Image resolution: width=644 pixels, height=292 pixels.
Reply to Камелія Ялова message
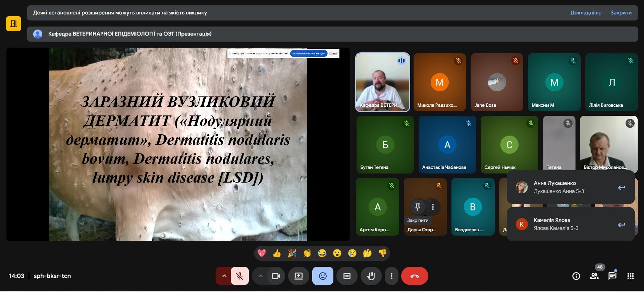tap(621, 225)
